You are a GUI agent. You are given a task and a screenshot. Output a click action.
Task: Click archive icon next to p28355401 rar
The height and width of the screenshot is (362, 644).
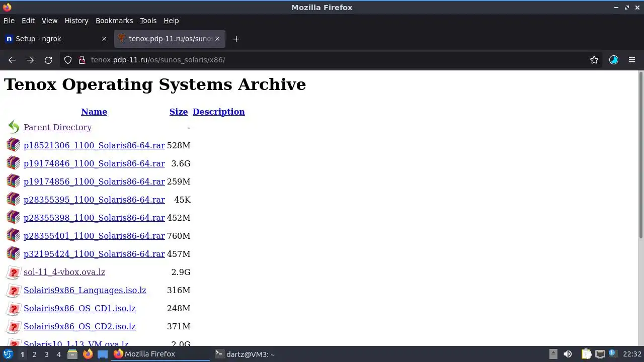14,236
